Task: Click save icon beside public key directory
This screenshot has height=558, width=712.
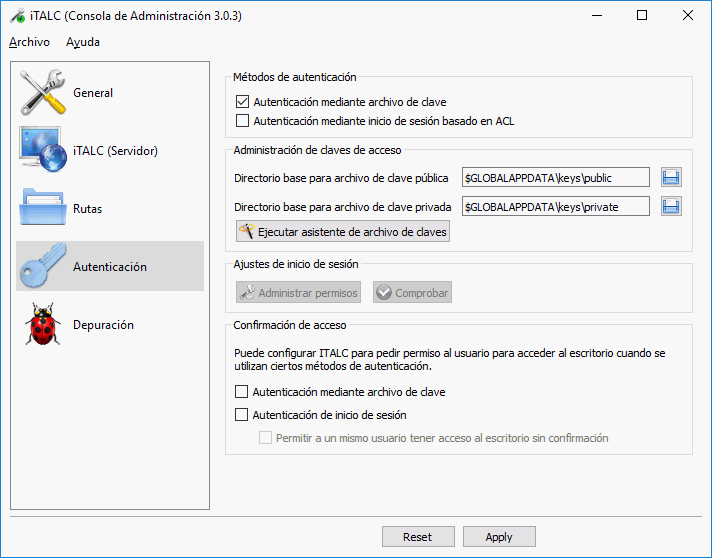Action: [671, 178]
